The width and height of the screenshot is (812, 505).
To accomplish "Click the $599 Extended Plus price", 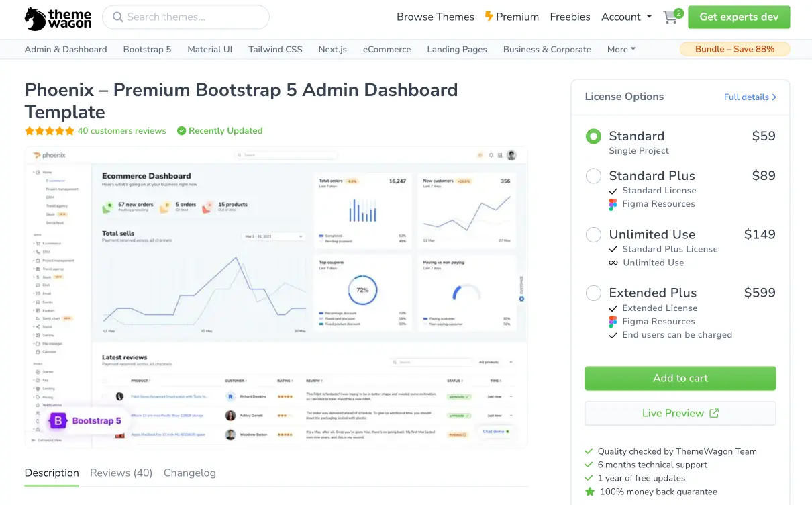I will pyautogui.click(x=760, y=293).
